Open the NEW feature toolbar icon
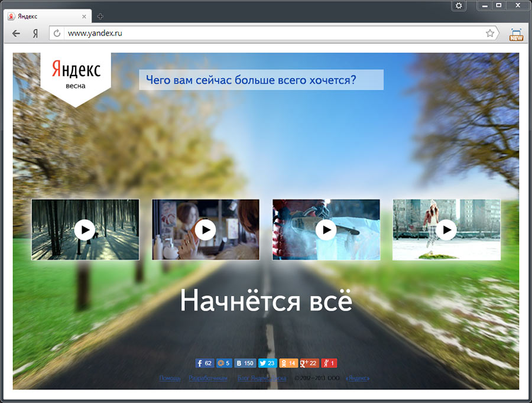532x403 pixels. coord(516,34)
